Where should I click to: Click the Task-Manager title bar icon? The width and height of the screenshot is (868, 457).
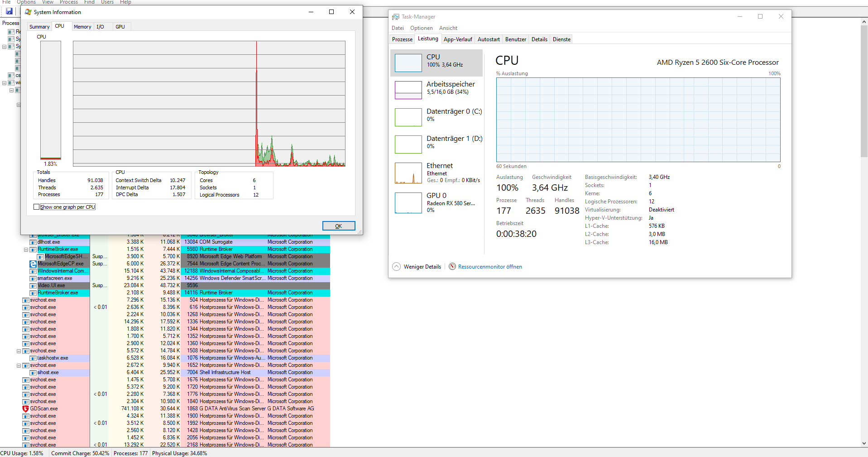pos(396,17)
